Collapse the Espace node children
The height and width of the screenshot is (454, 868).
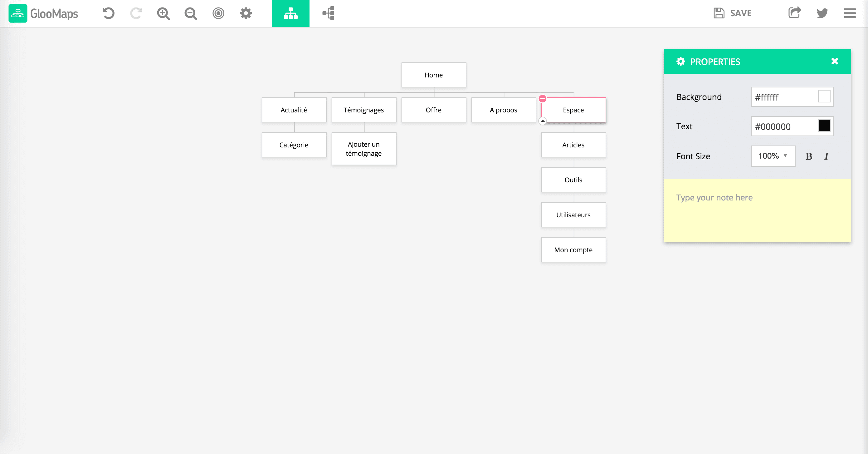pos(542,121)
